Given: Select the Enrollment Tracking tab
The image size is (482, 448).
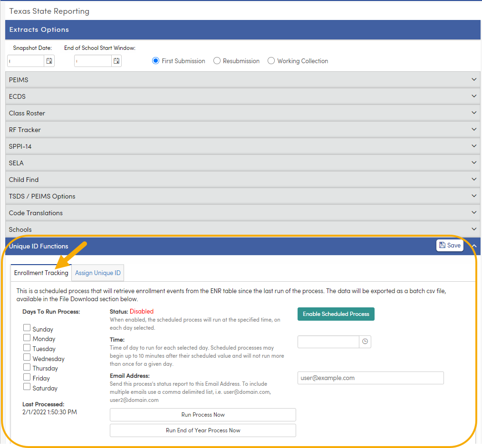Looking at the screenshot, I should click(x=41, y=273).
